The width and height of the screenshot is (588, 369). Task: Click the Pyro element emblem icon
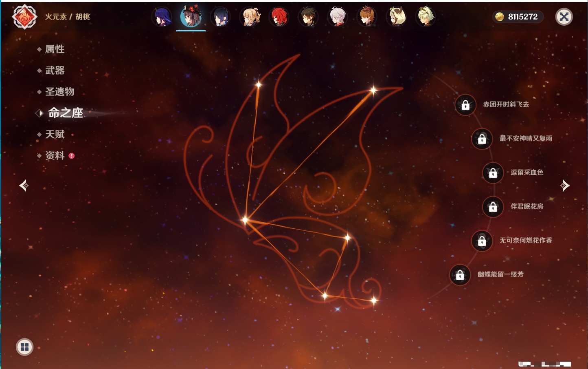point(24,17)
